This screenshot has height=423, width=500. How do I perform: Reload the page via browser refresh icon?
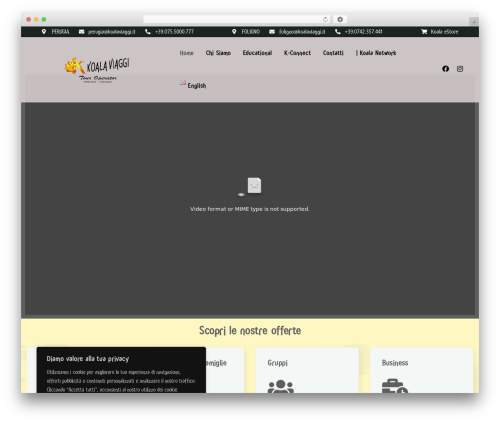coord(325,19)
